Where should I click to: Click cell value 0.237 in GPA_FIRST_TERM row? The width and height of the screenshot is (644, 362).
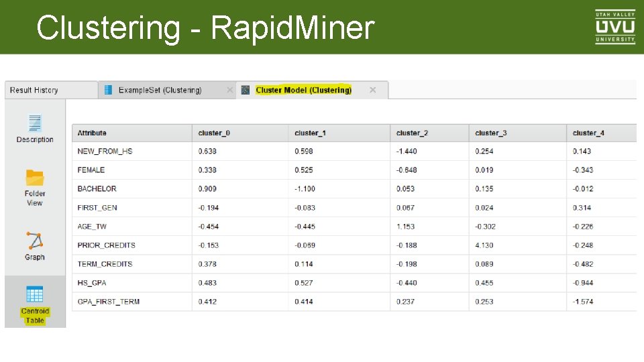[405, 302]
